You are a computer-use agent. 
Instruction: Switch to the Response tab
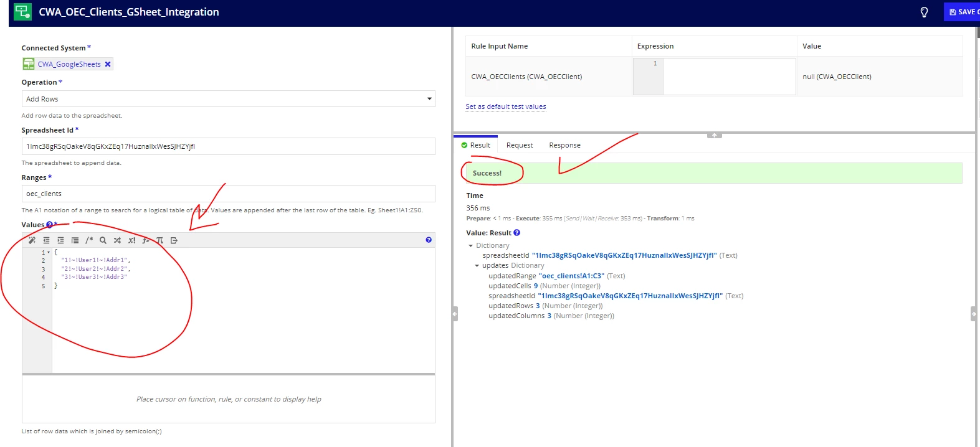point(564,145)
